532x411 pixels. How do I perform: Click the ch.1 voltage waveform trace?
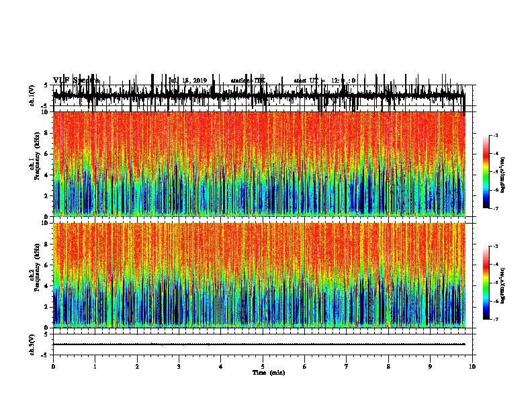[x=259, y=95]
